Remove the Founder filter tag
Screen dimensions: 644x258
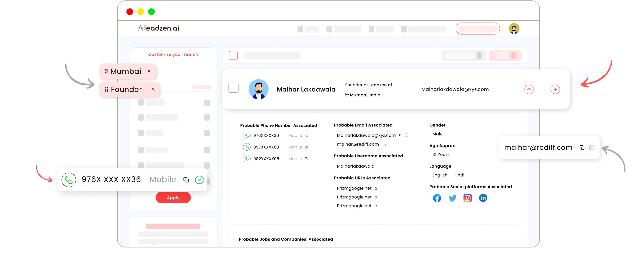point(153,89)
